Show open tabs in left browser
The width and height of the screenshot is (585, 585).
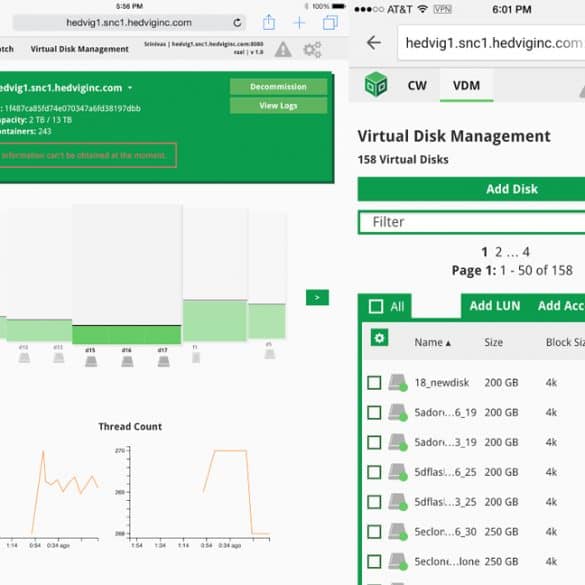pos(330,23)
